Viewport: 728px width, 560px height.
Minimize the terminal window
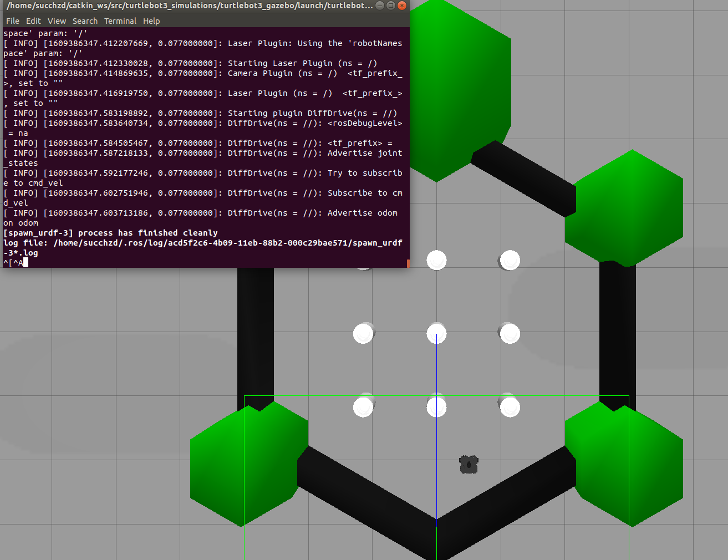(x=380, y=6)
